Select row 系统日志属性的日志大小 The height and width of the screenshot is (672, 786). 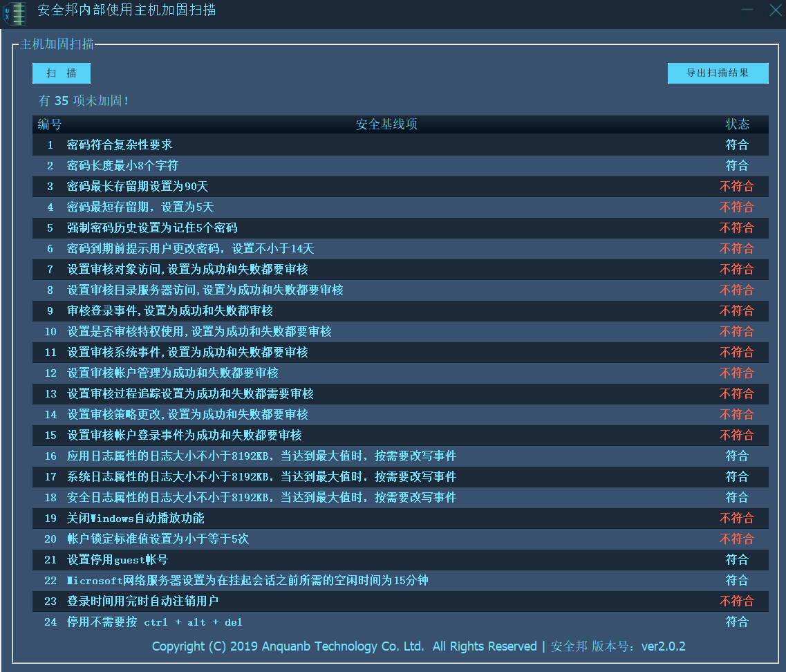400,476
